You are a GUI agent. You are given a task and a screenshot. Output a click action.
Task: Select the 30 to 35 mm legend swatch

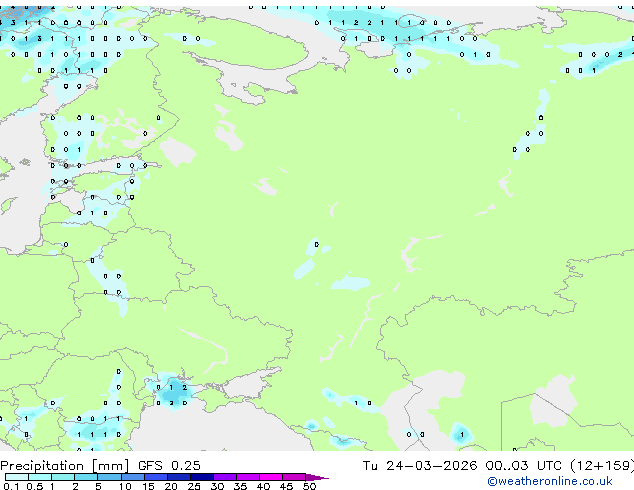point(225,477)
